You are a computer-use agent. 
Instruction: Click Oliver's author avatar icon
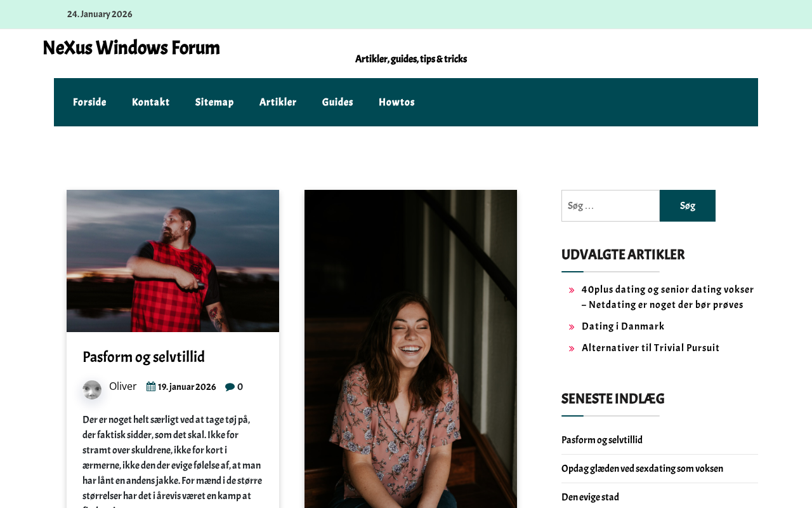92,390
